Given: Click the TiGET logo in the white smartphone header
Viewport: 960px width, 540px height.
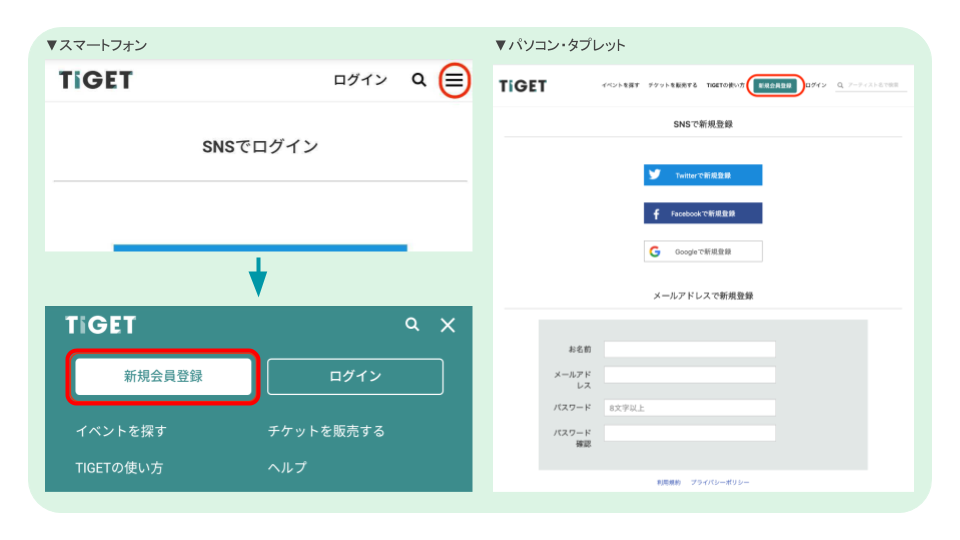Looking at the screenshot, I should 96,80.
